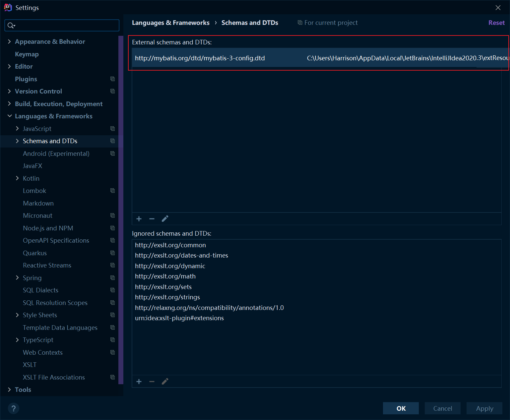Expand JavaScript settings subtree
510x420 pixels.
click(x=17, y=129)
